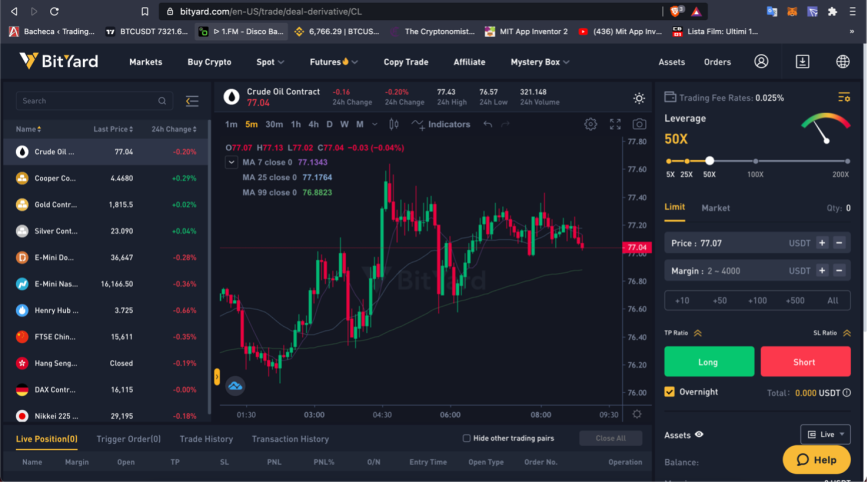Check Hide other trading pairs

[x=466, y=438]
